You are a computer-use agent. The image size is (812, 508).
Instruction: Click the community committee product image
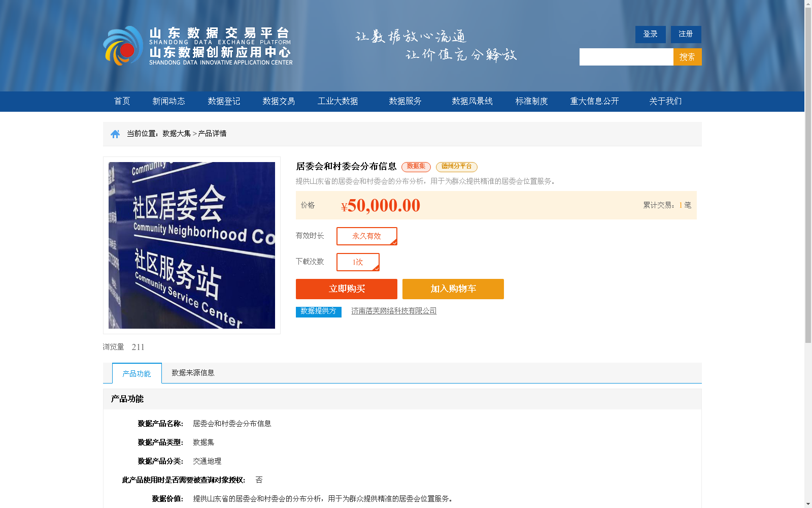[192, 245]
